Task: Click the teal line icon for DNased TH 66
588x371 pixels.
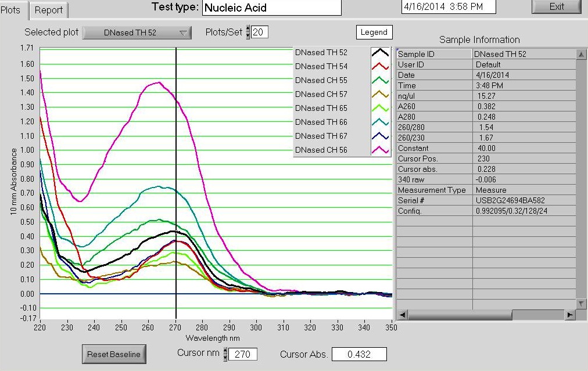Action: point(380,123)
